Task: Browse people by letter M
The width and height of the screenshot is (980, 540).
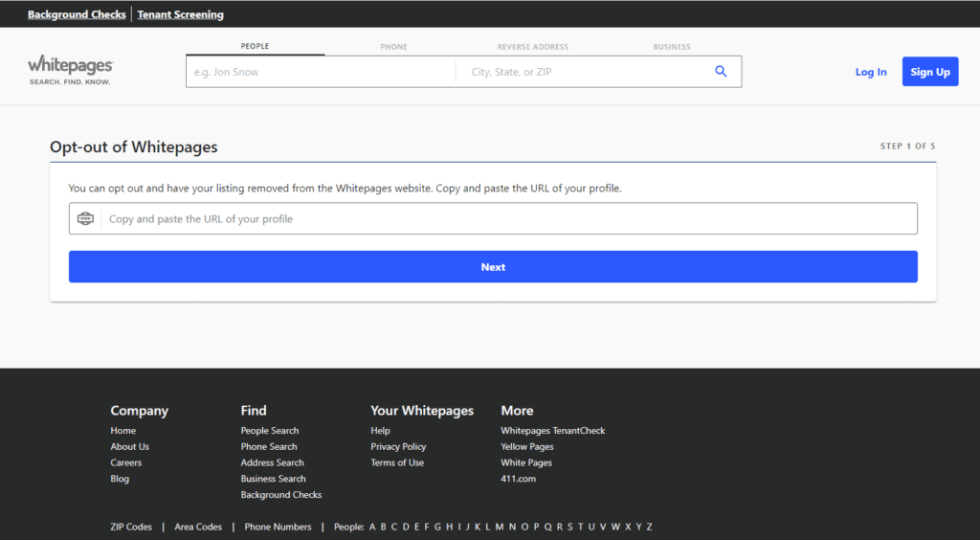Action: (x=500, y=527)
